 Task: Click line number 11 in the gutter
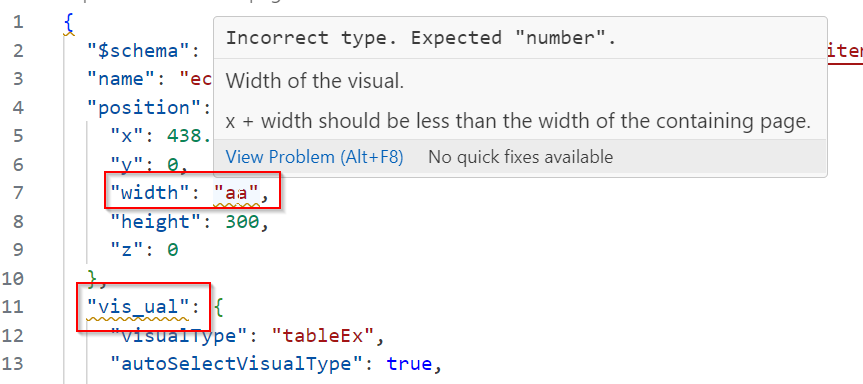click(12, 306)
